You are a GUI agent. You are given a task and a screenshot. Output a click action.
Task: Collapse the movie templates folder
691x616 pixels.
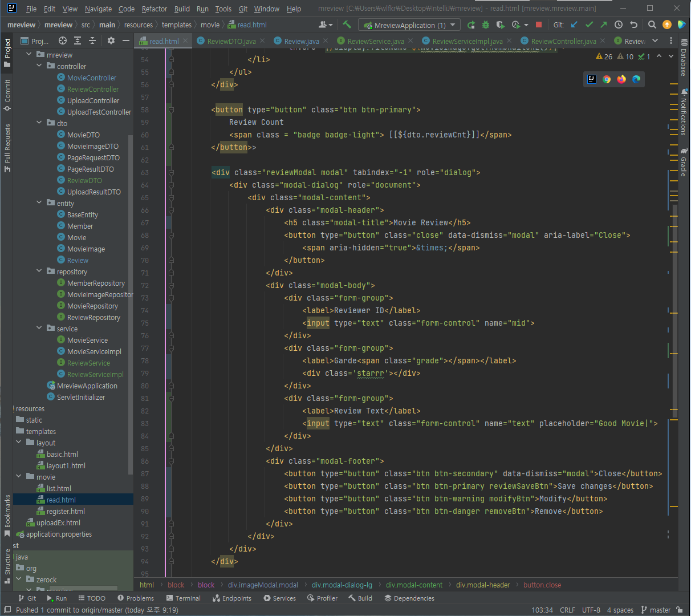[x=19, y=477]
